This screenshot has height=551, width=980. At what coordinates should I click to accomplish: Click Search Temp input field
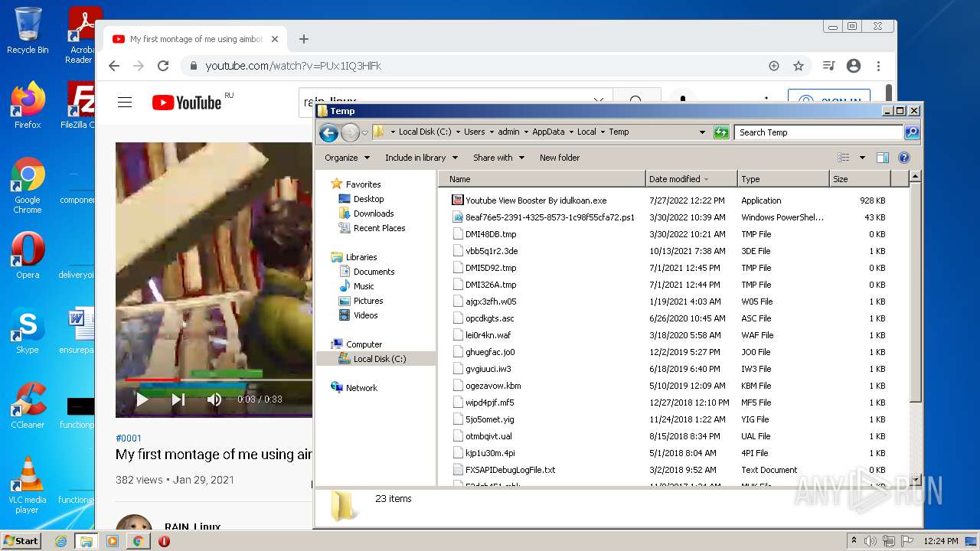(x=818, y=132)
